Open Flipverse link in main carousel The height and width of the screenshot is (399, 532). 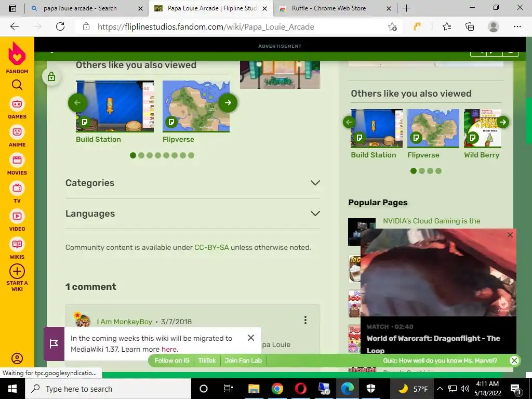179,139
